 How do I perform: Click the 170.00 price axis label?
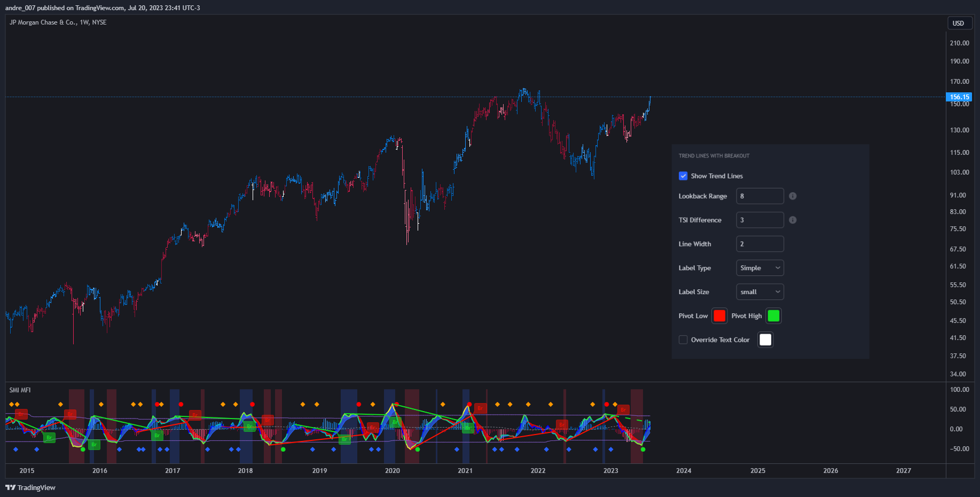pyautogui.click(x=960, y=82)
